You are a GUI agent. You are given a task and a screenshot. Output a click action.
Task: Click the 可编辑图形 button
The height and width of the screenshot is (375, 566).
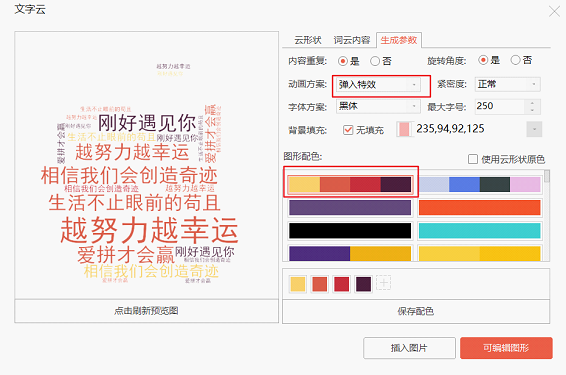point(506,348)
